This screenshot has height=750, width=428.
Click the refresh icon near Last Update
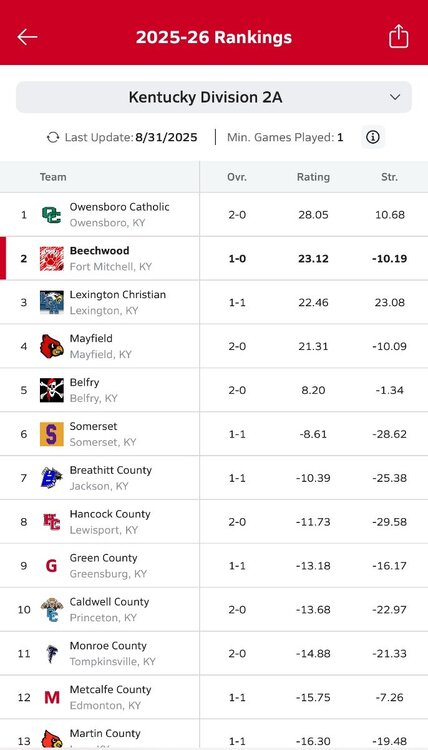53,138
